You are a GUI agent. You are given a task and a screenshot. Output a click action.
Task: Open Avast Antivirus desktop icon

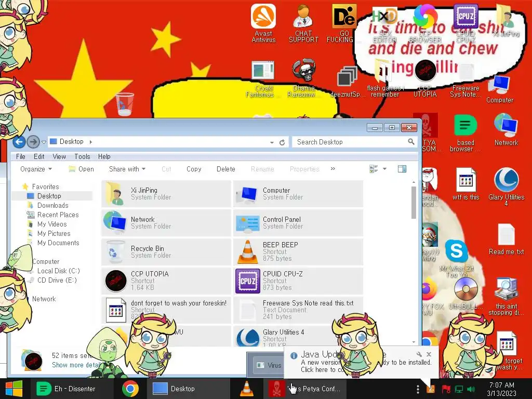coord(263,23)
